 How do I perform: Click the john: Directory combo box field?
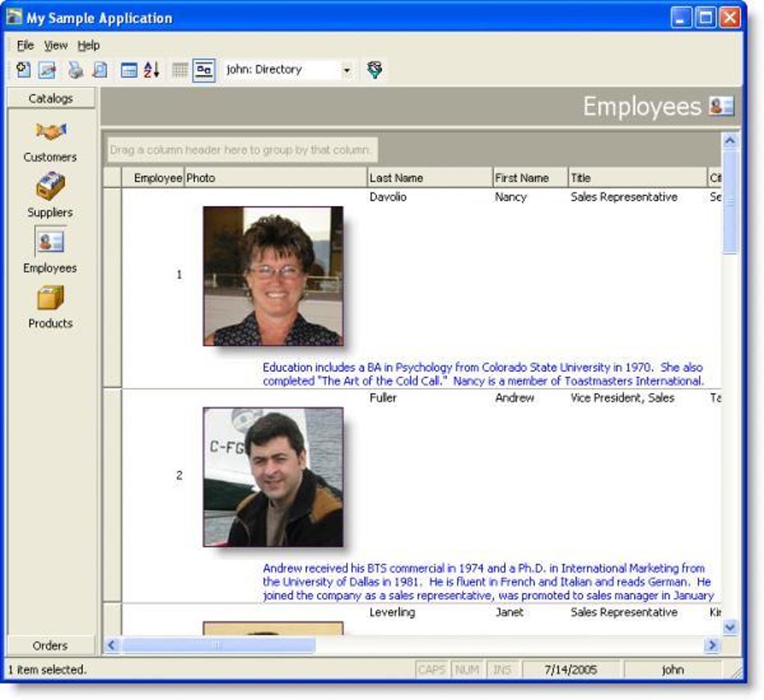288,70
